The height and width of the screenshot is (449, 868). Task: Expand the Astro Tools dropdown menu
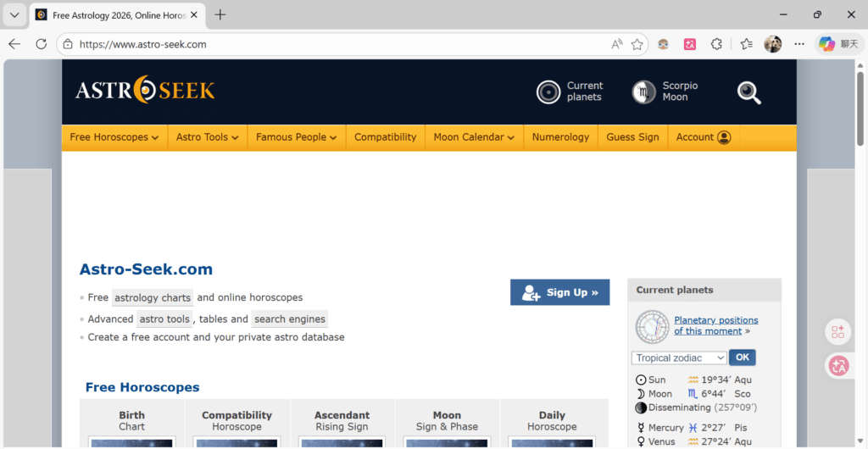tap(207, 137)
